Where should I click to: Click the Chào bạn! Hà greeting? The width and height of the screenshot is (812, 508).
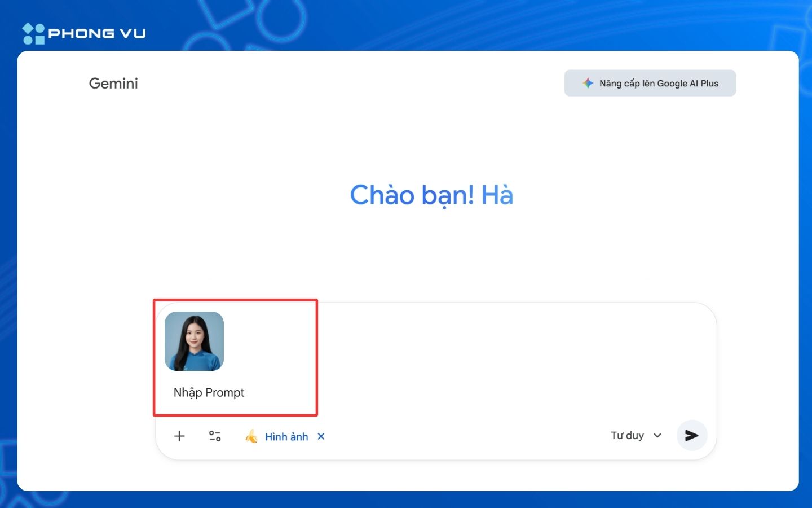coord(431,195)
